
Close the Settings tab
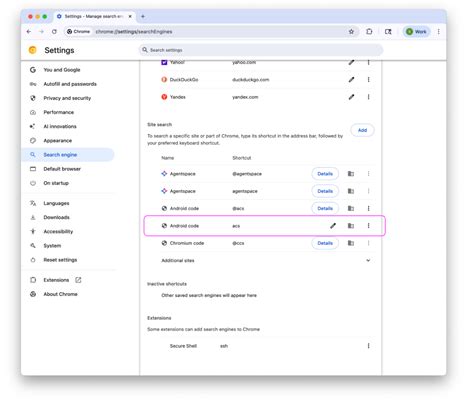tap(130, 16)
